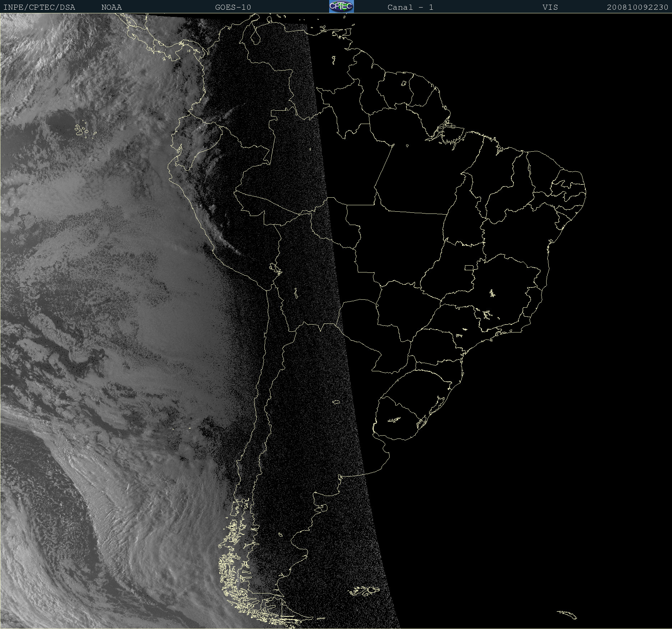Image resolution: width=672 pixels, height=629 pixels.
Task: Select the INPE/CPTEC/DSA header text
Action: (x=39, y=7)
